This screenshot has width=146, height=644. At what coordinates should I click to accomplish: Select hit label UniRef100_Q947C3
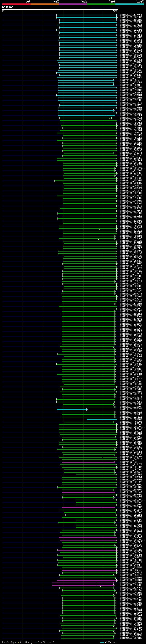pyautogui.click(x=131, y=75)
